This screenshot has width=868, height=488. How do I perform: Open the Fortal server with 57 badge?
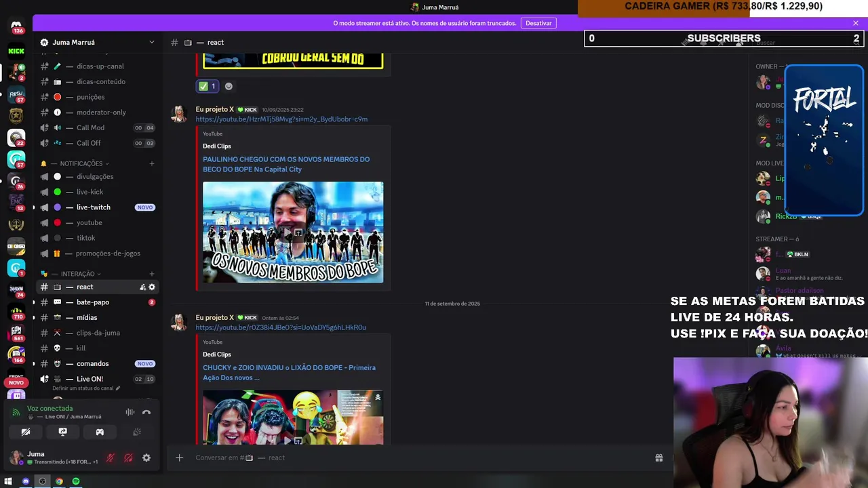16,94
